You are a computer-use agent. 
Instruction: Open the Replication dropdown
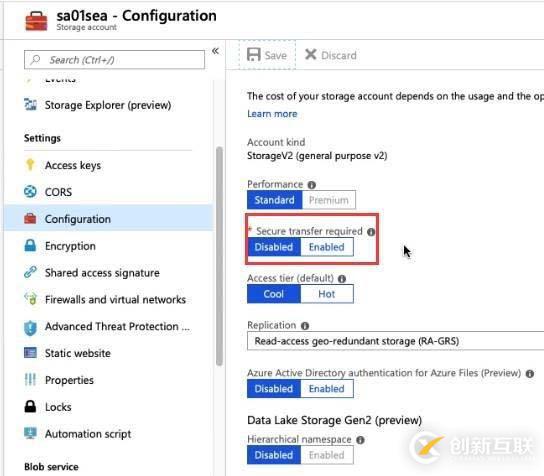click(396, 341)
